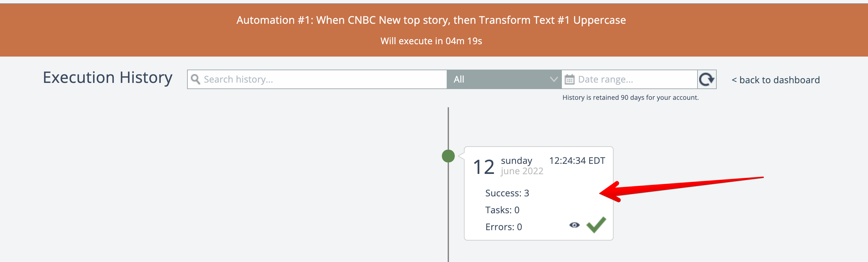Screen dimensions: 868x262
Task: Click the 12:24:34 EDT timestamp
Action: point(577,161)
